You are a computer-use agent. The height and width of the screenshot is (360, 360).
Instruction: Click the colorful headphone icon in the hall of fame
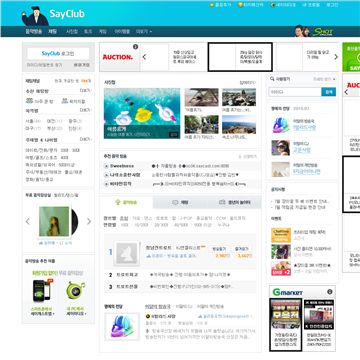click(281, 125)
